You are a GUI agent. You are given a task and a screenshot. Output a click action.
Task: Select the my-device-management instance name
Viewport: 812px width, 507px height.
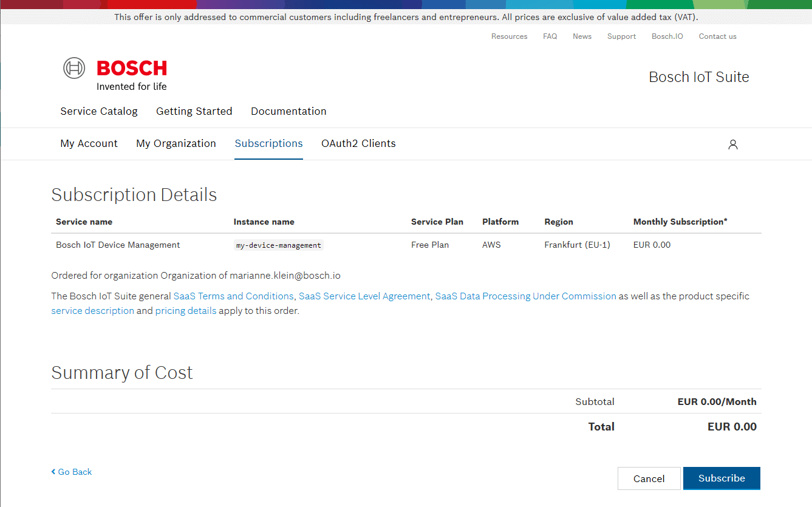[x=279, y=245]
